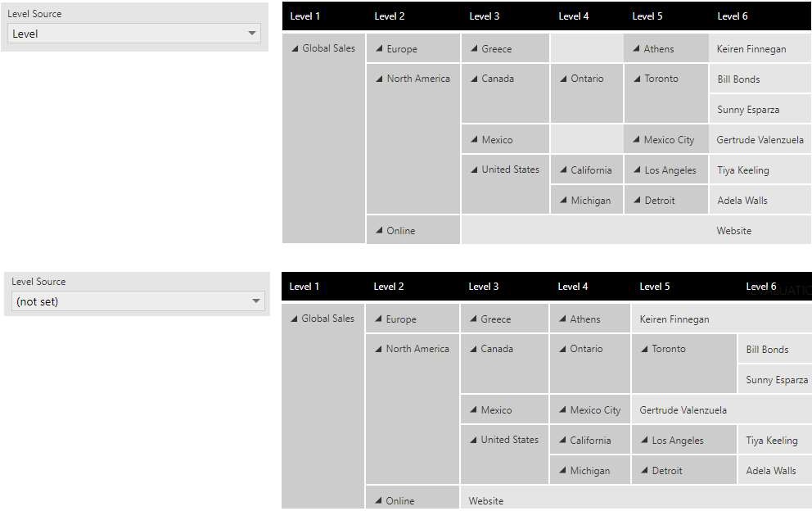Open the top Level Source dropdown showing Level
Image resolution: width=812 pixels, height=511 pixels.
coord(252,32)
